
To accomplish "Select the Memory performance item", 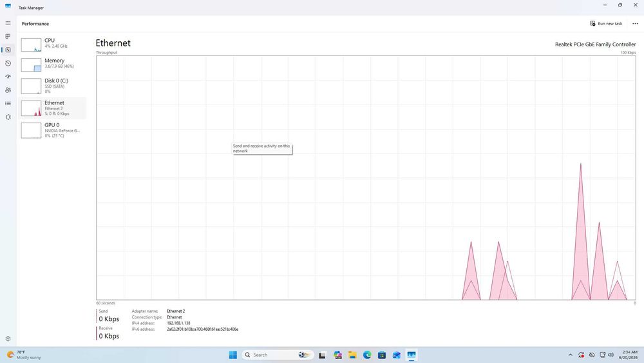I will click(x=53, y=64).
